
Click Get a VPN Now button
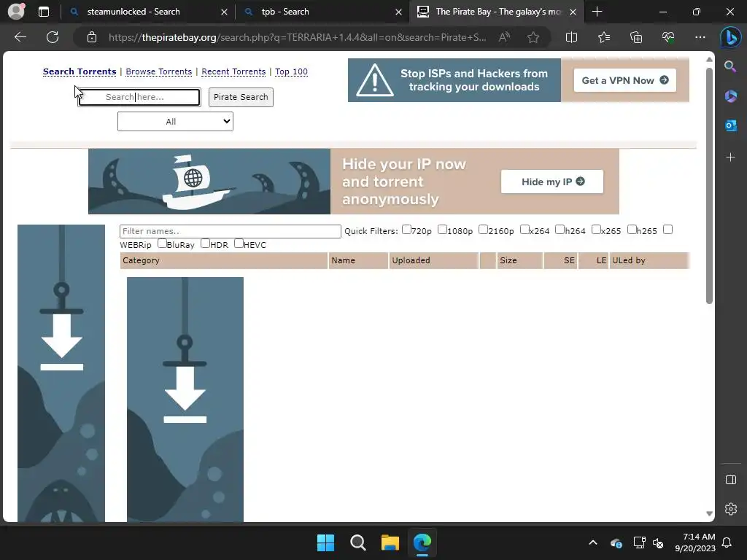(624, 80)
